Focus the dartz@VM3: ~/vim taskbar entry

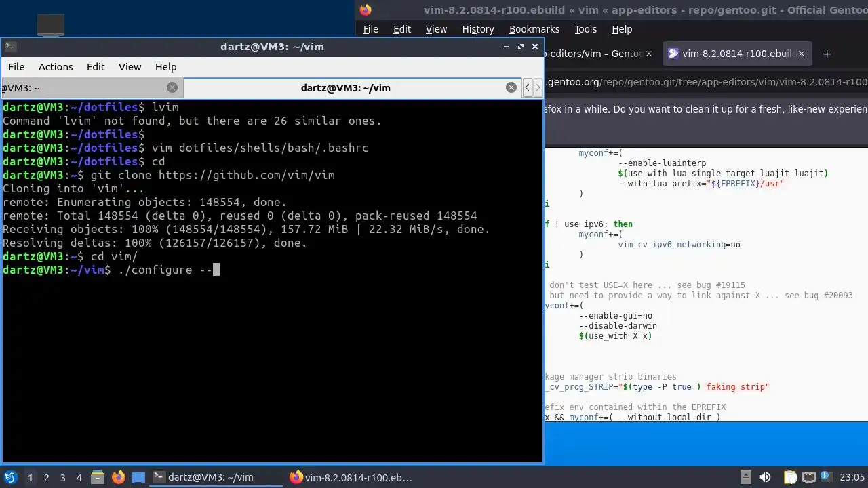pyautogui.click(x=216, y=477)
